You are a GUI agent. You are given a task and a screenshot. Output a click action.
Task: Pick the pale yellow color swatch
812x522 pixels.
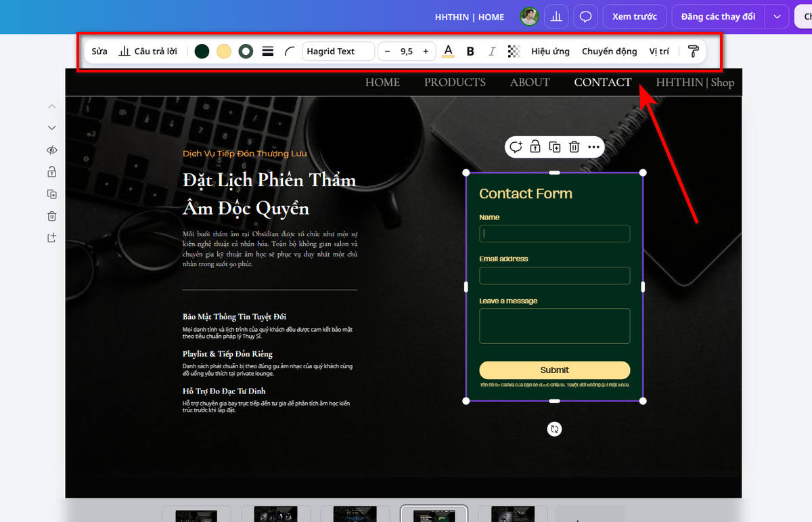tap(224, 51)
